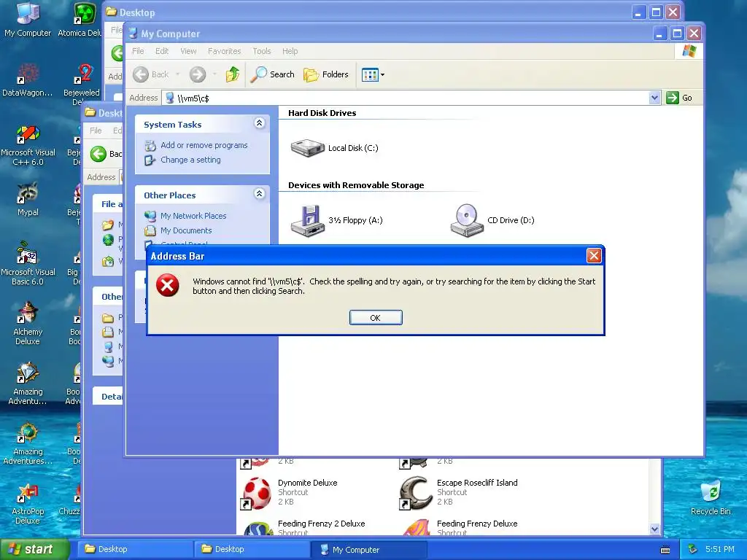Viewport: 747px width, 560px height.
Task: Click Back arrow in rear Desktop window
Action: coord(117,52)
